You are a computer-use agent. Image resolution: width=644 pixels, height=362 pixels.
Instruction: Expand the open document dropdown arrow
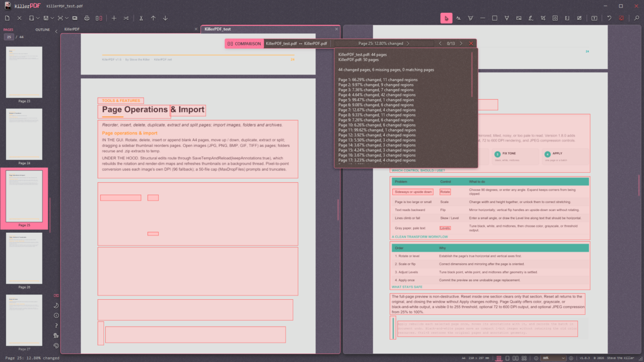pos(37,18)
